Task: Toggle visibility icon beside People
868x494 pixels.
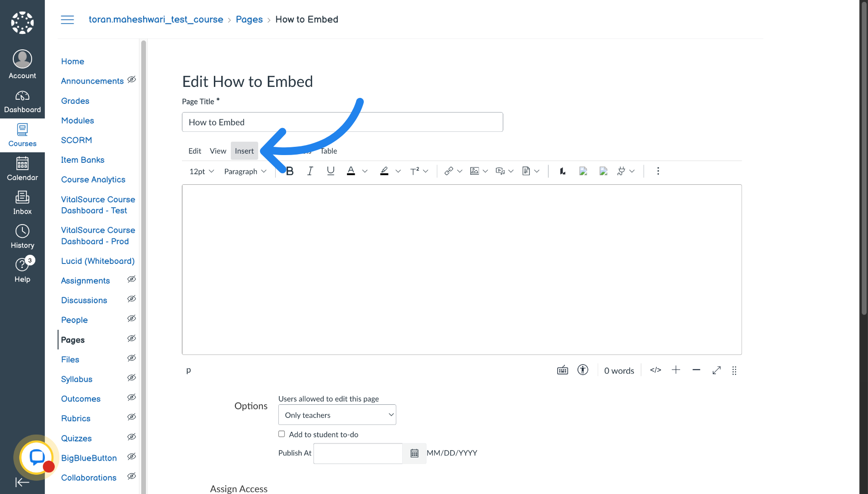Action: [132, 318]
